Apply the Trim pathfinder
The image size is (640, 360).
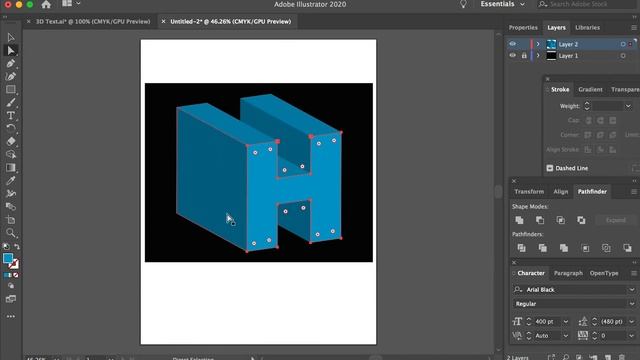(542, 248)
